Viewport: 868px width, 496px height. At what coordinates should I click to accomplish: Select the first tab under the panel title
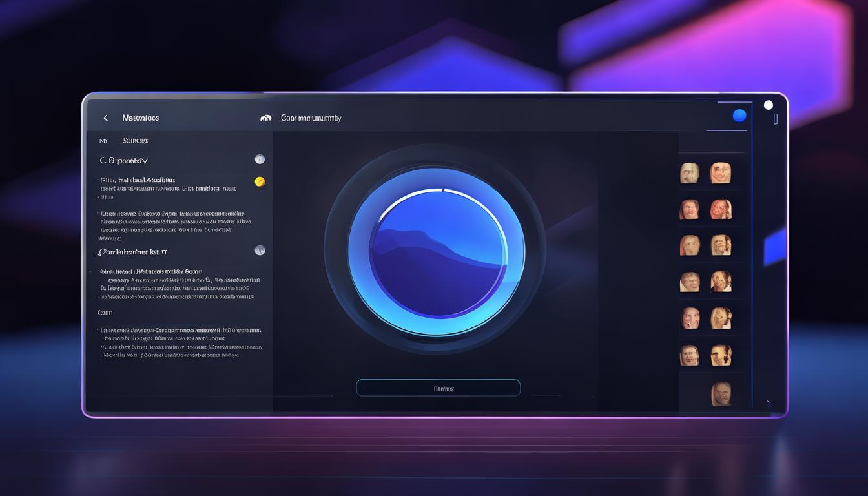[103, 141]
